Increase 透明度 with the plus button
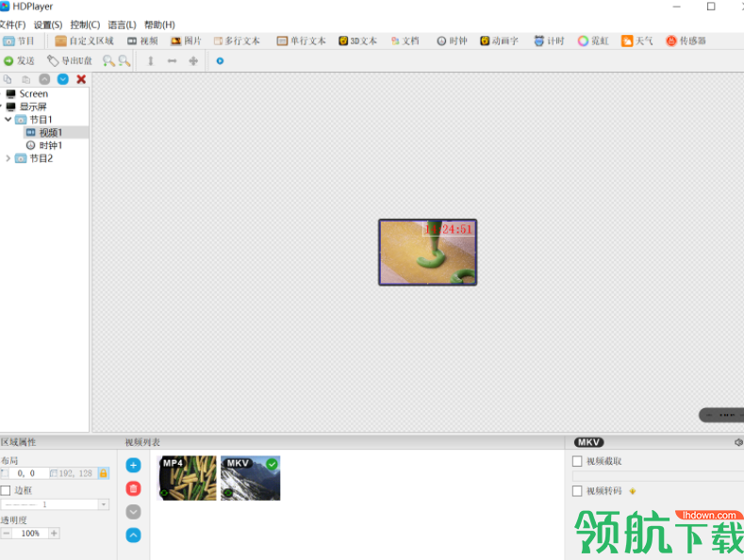This screenshot has height=560, width=744. [x=54, y=534]
